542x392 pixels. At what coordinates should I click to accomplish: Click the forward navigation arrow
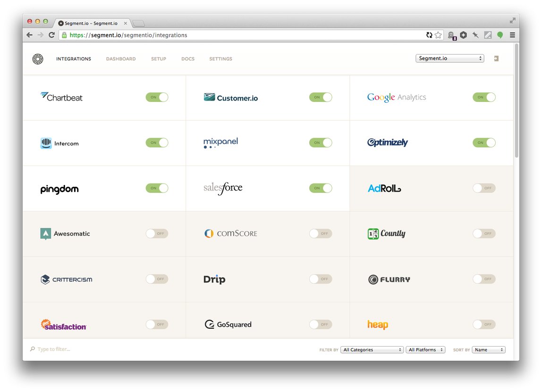pyautogui.click(x=41, y=35)
